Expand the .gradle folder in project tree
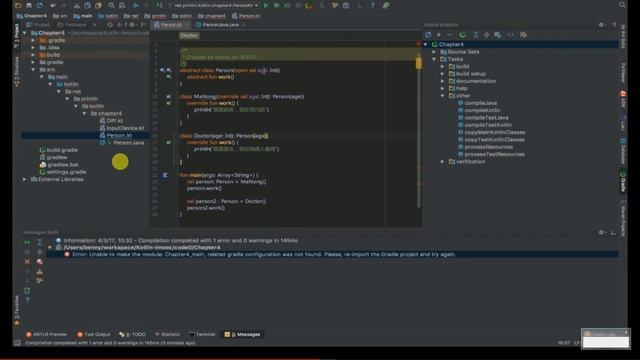Viewport: 640px width, 360px height. tap(33, 40)
